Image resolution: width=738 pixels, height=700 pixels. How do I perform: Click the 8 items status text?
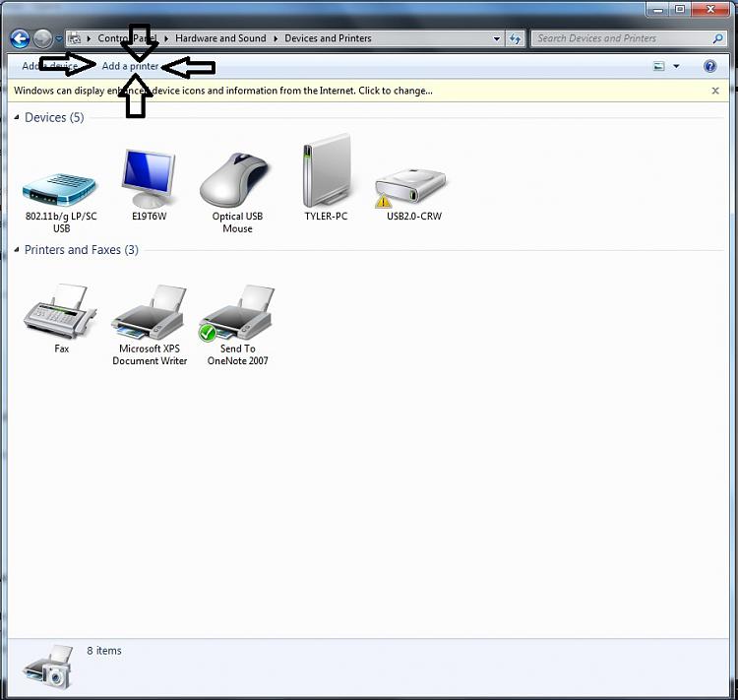pos(104,651)
